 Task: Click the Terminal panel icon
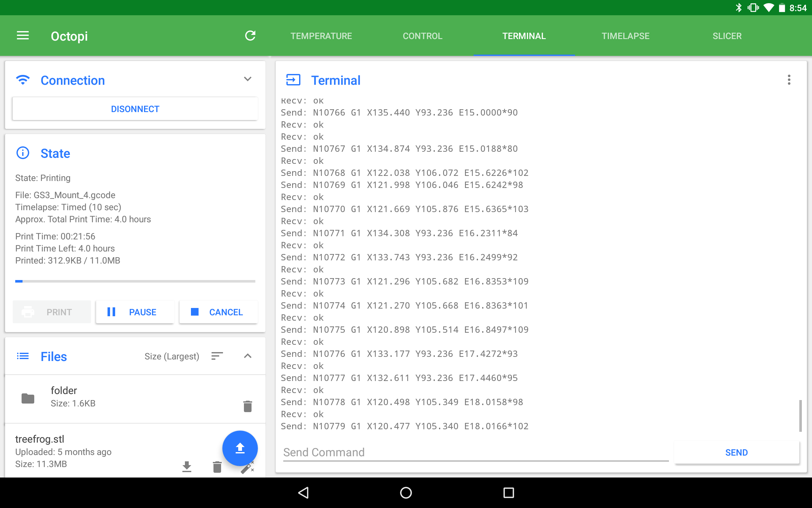point(293,80)
